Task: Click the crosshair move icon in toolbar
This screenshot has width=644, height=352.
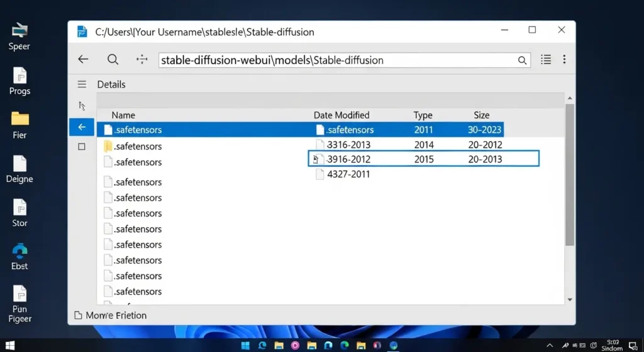Action: (142, 59)
